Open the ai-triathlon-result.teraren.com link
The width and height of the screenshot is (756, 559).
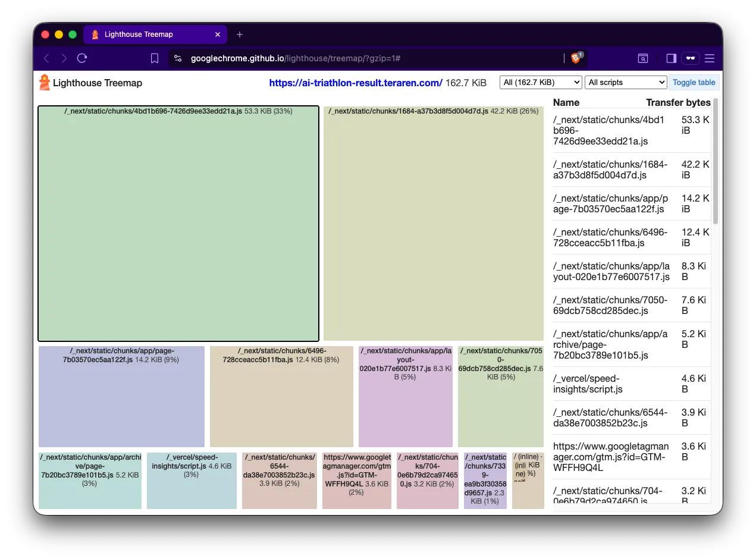[355, 83]
